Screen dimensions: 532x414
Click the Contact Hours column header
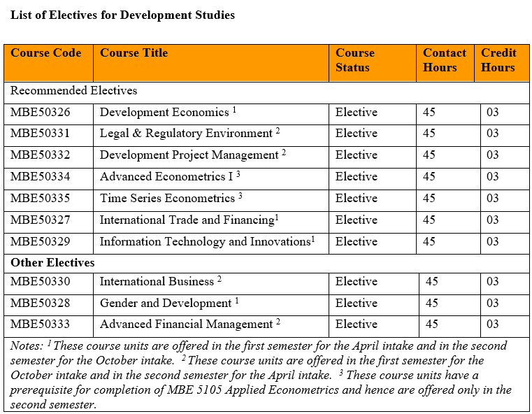tap(445, 60)
